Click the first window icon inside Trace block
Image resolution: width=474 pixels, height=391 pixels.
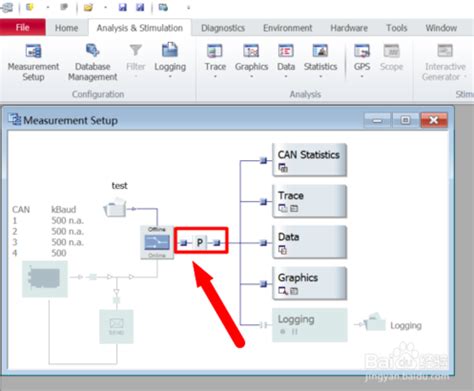(x=283, y=209)
